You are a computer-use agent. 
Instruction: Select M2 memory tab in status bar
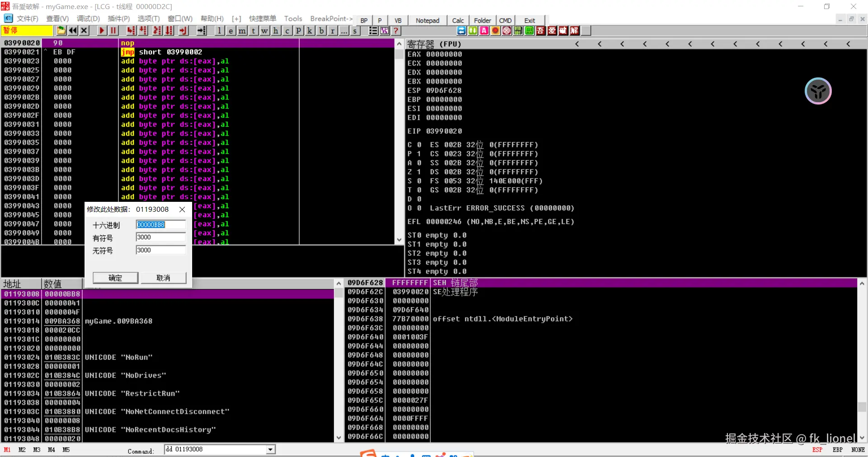[22, 450]
